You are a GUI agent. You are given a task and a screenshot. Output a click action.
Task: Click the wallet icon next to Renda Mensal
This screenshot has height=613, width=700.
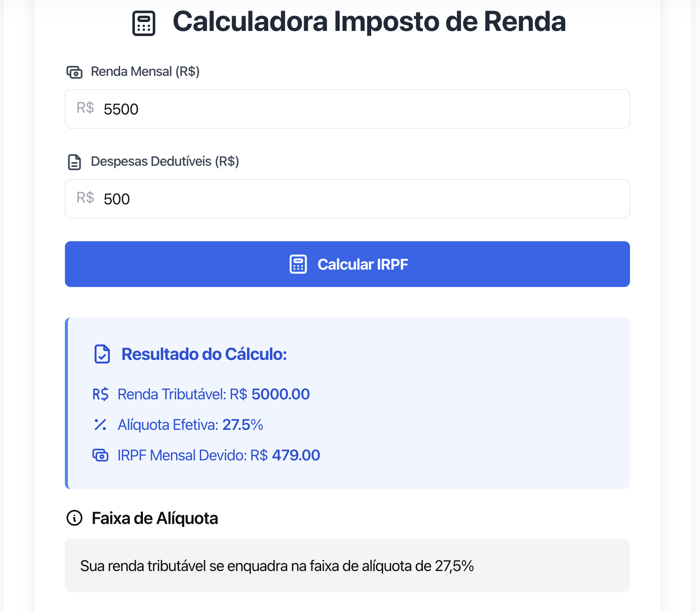coord(75,72)
